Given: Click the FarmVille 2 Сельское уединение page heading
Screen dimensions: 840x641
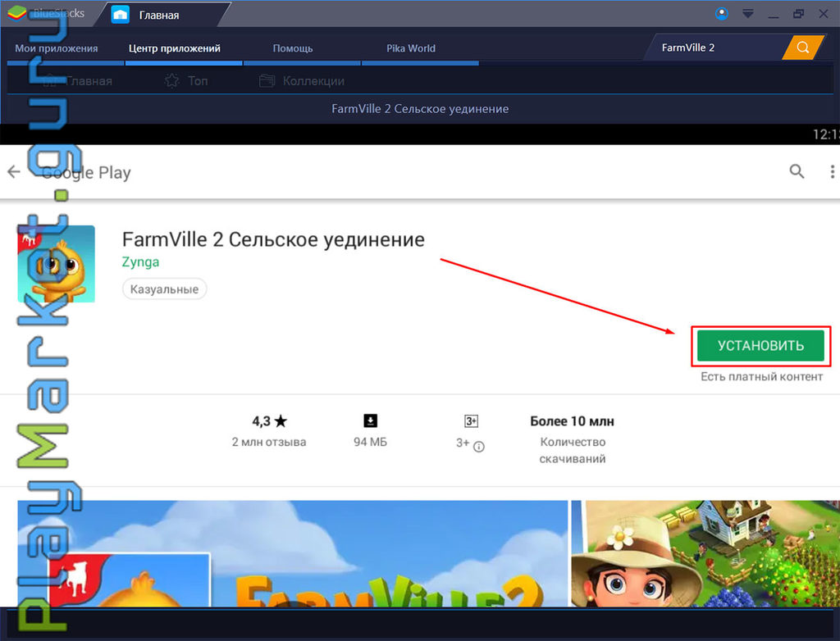Looking at the screenshot, I should point(420,109).
